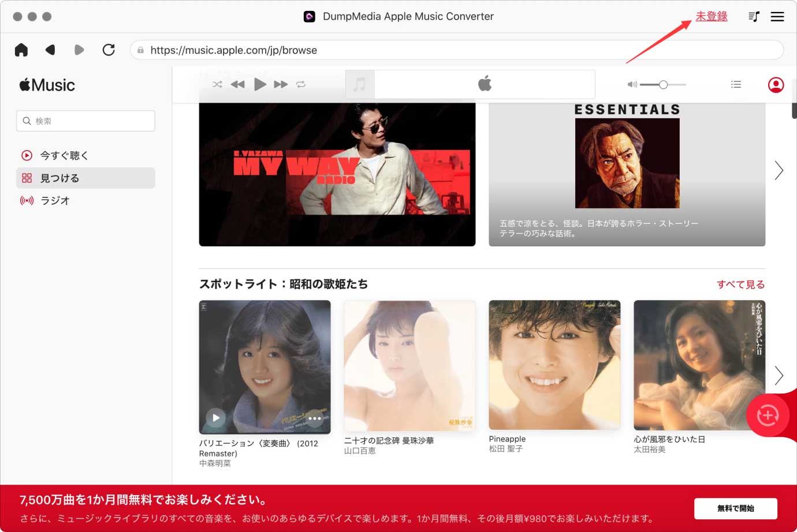
Task: Toggle shuffle playback
Action: (217, 84)
